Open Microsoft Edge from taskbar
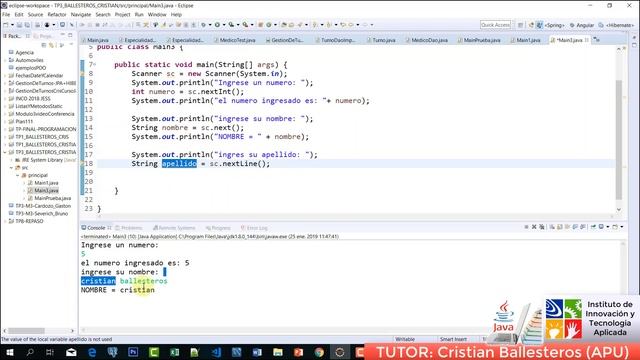The height and width of the screenshot is (360, 640). coord(92,352)
